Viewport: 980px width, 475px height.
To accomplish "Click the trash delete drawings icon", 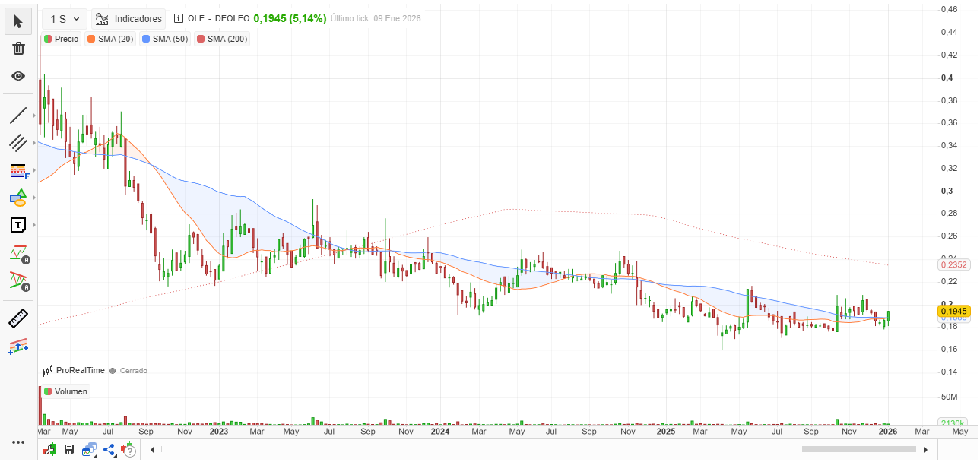I will coord(18,49).
